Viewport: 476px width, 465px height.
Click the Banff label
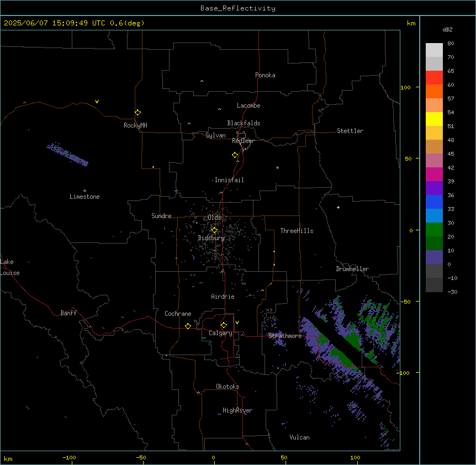(x=68, y=313)
